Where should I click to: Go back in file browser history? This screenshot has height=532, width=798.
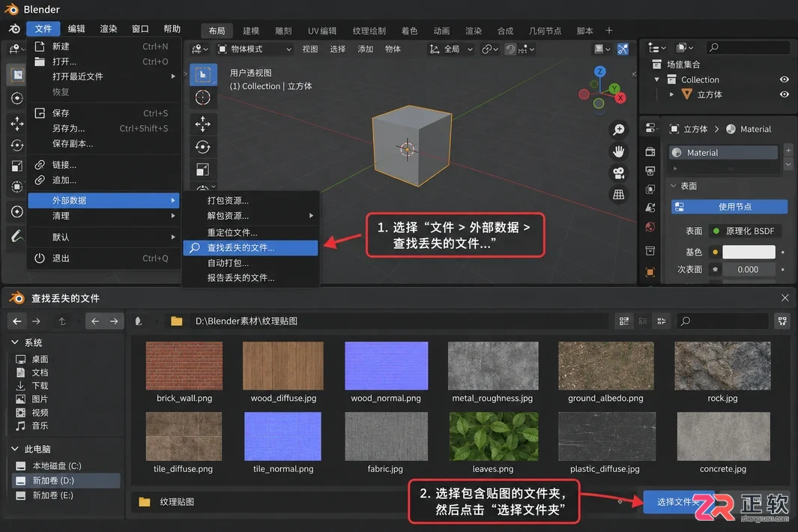pos(16,321)
